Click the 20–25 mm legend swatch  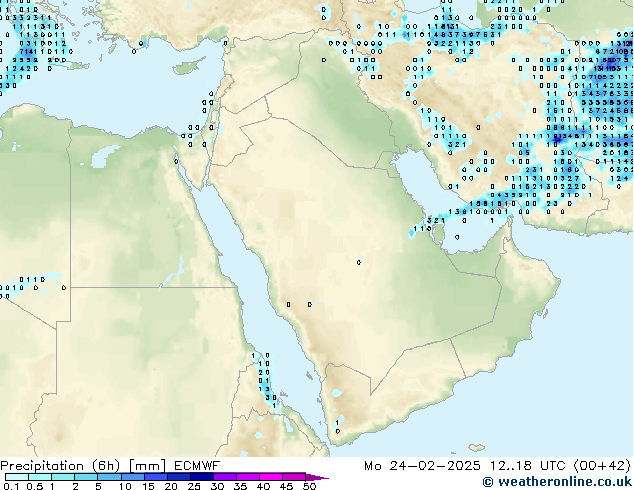[179, 477]
